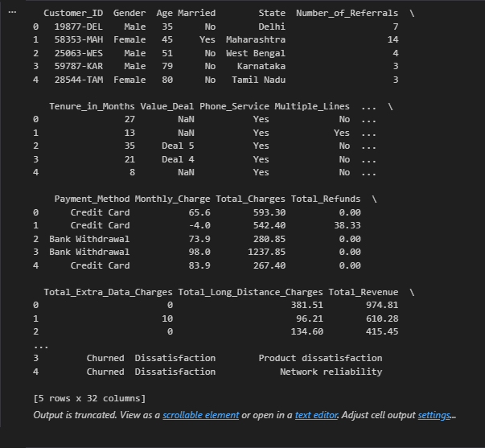The image size is (485, 448).
Task: Select the West Bengal state value
Action: tap(258, 53)
